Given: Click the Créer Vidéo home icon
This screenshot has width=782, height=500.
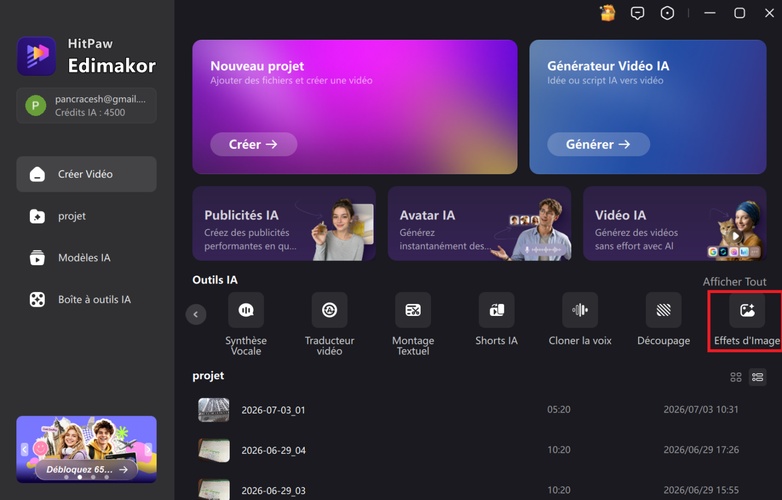Looking at the screenshot, I should click(x=37, y=174).
